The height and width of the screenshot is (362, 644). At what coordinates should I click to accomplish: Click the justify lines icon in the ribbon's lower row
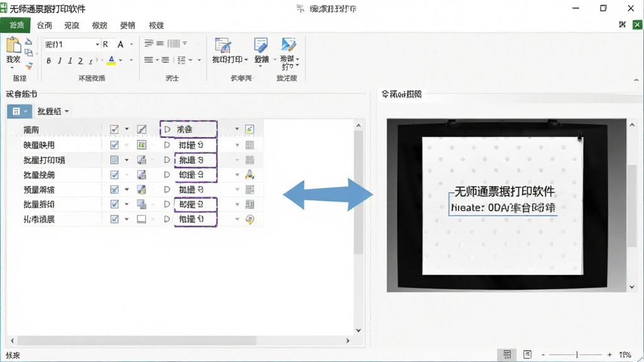point(148,60)
